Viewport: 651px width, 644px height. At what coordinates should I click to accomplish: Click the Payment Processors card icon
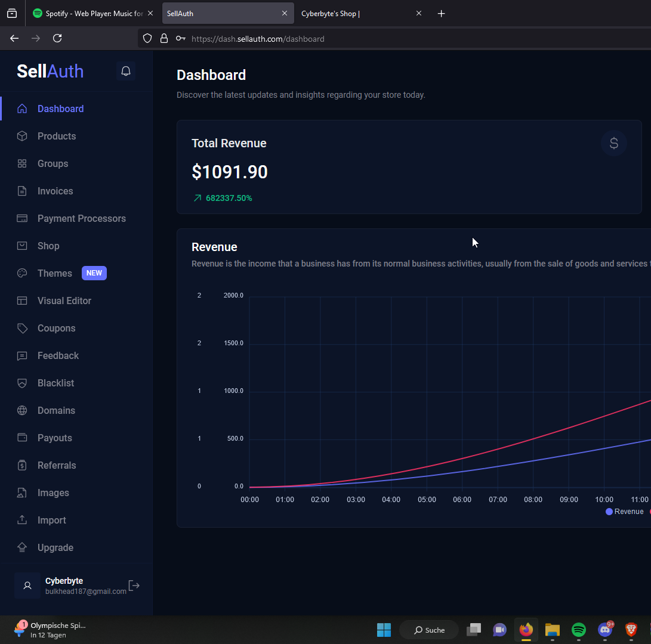click(22, 218)
